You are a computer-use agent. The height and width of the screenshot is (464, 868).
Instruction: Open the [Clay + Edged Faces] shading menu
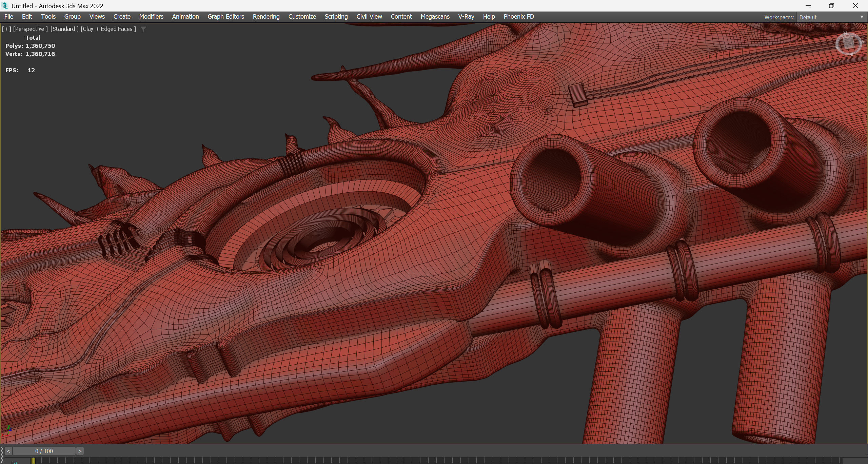[108, 29]
